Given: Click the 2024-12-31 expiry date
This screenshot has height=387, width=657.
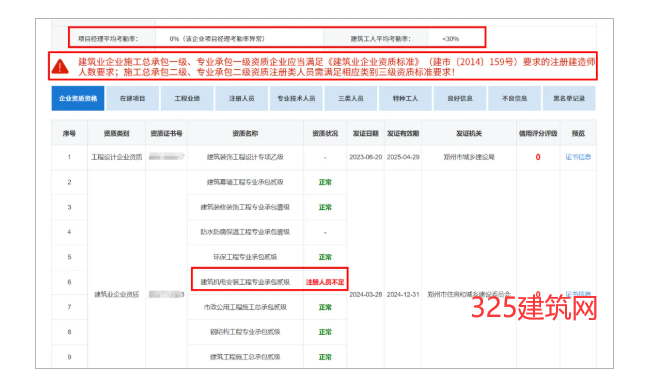Looking at the screenshot, I should click(403, 294).
